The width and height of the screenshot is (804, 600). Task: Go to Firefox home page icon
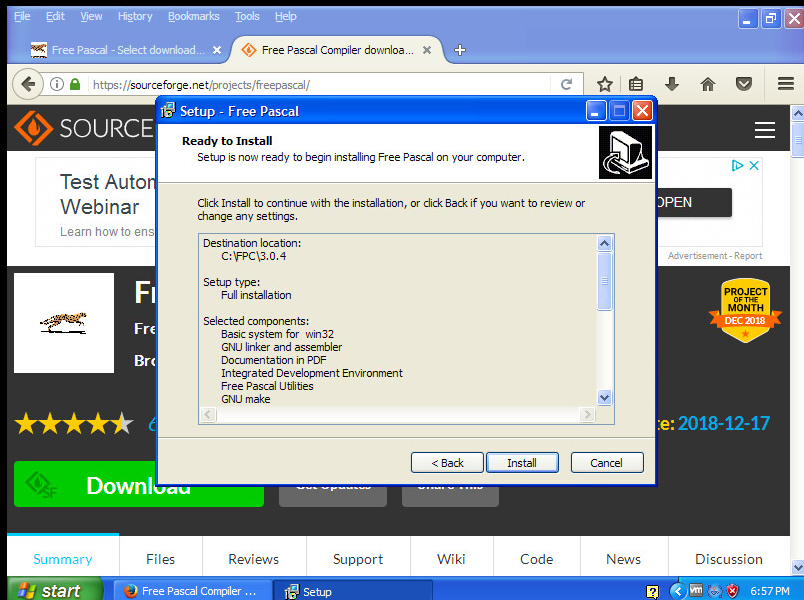point(708,84)
